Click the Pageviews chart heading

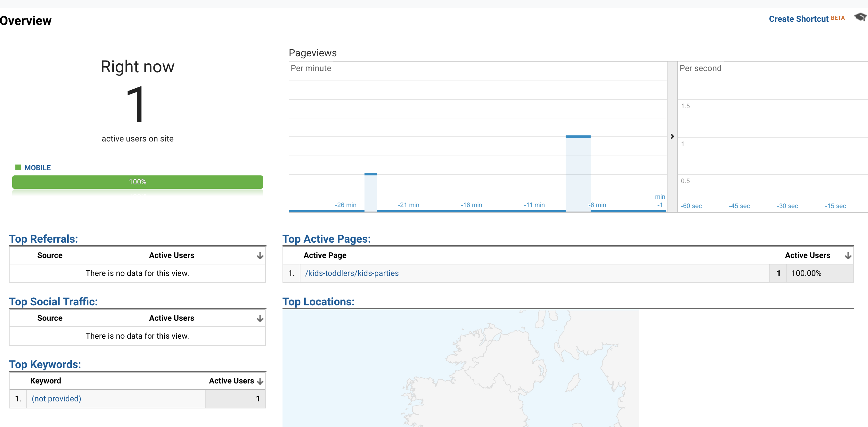(312, 53)
